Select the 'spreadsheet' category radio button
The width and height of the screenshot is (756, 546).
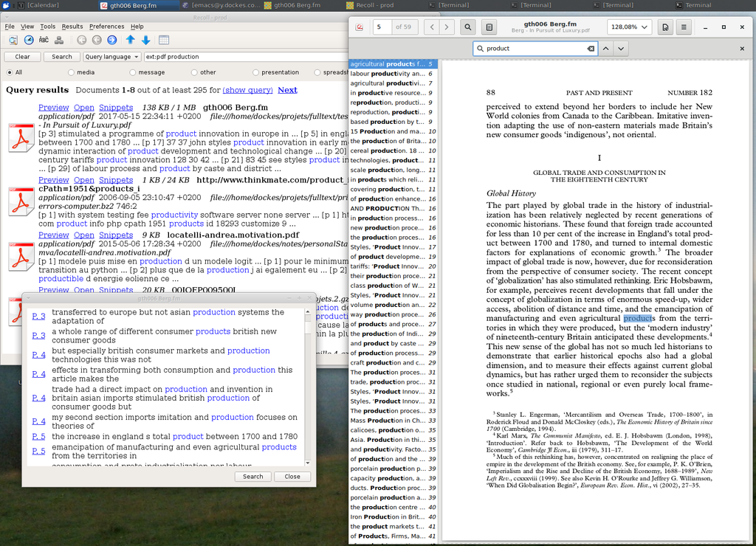(317, 72)
